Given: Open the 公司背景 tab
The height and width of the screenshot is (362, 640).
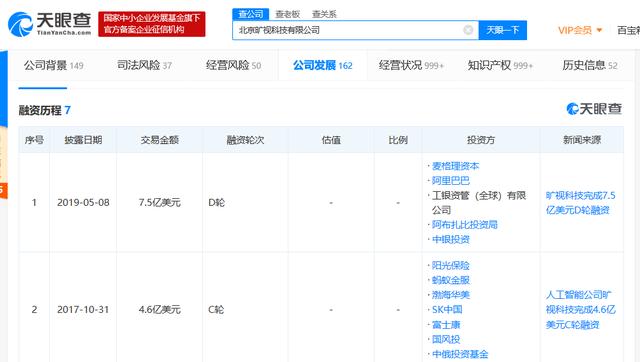Looking at the screenshot, I should point(53,65).
